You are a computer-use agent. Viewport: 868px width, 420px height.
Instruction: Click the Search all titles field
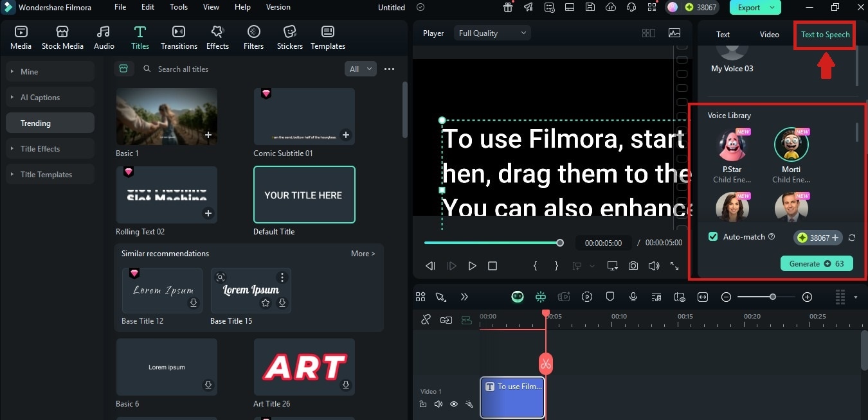(x=241, y=69)
